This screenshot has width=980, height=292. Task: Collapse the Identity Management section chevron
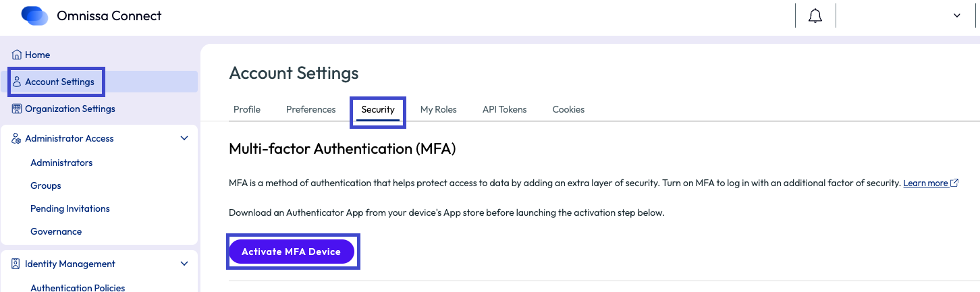(x=184, y=264)
